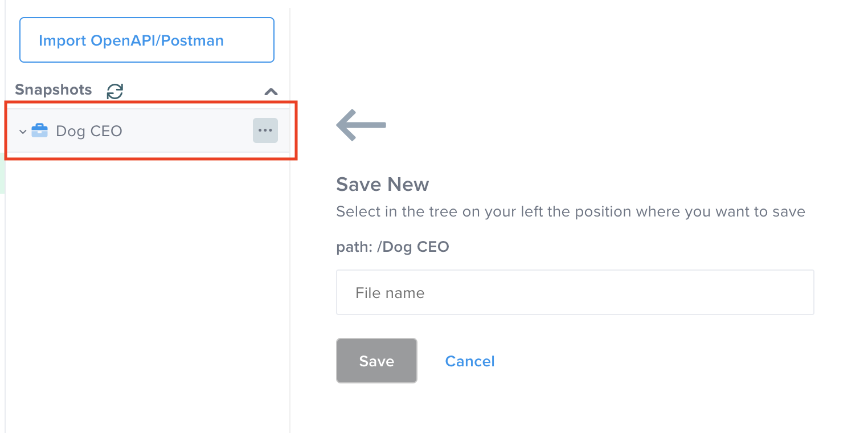Click inside the File name field

click(575, 292)
